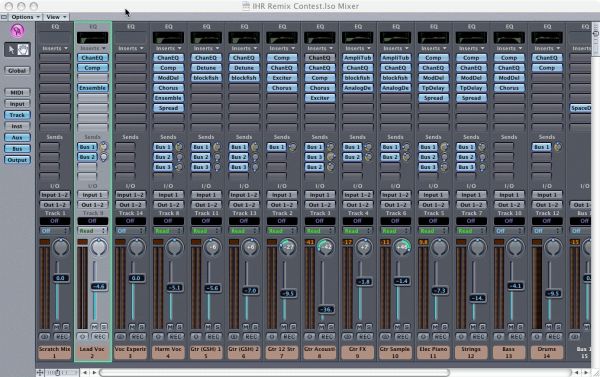Open group Off field on Gtr FX strip
Screen dimensions: 600x377
(358, 221)
